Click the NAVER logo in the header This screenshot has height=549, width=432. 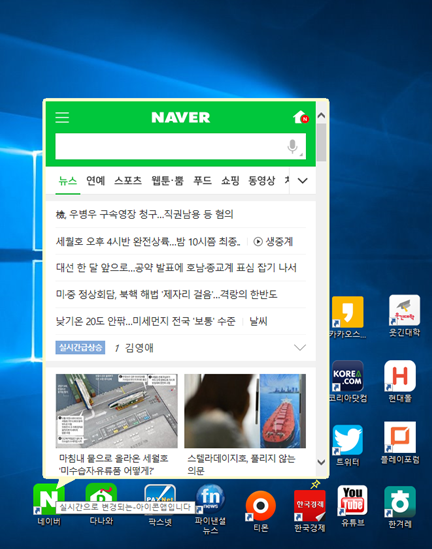(181, 117)
